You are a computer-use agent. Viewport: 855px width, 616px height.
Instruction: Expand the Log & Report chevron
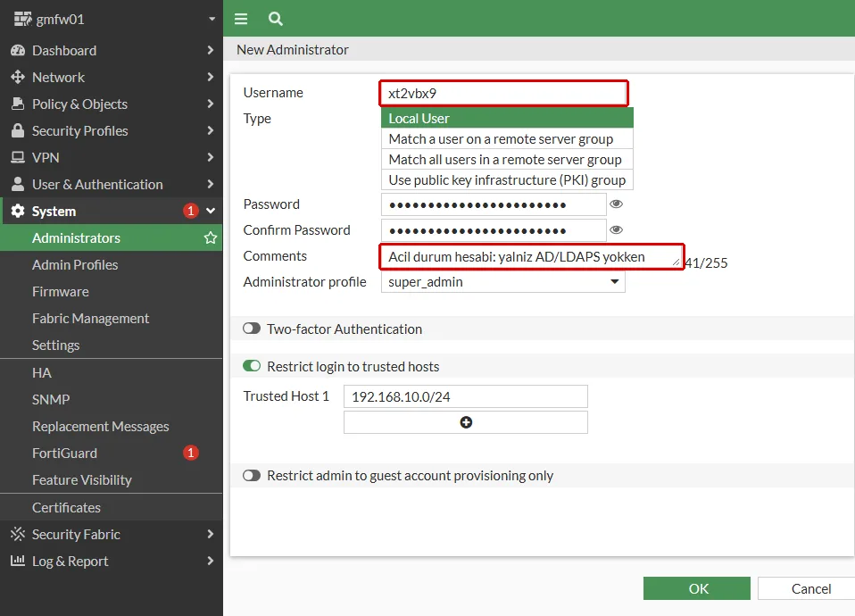pyautogui.click(x=211, y=561)
